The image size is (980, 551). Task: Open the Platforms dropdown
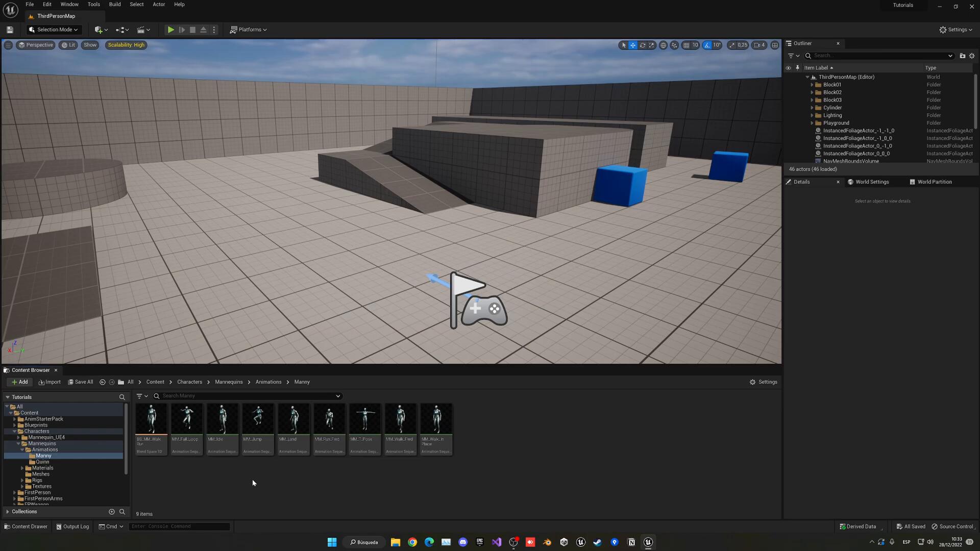click(x=249, y=30)
